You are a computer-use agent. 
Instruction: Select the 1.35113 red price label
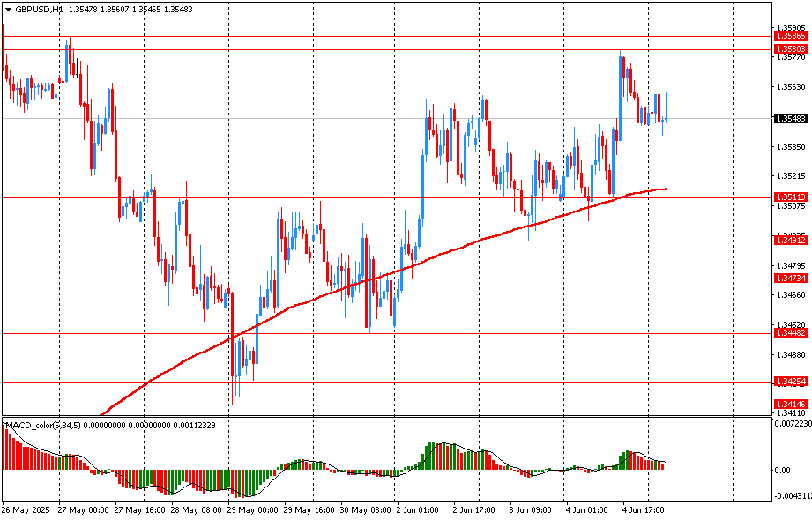pos(789,197)
